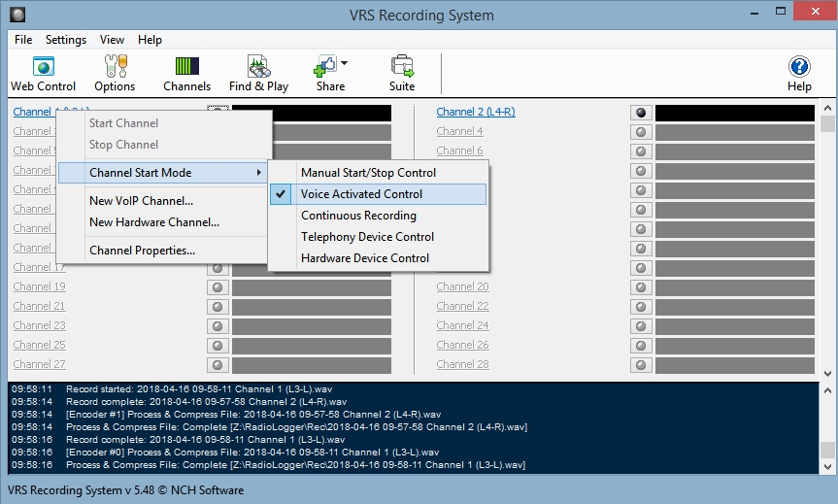Toggle record button for Channel 19
Screen dimensions: 838x504
pos(218,287)
